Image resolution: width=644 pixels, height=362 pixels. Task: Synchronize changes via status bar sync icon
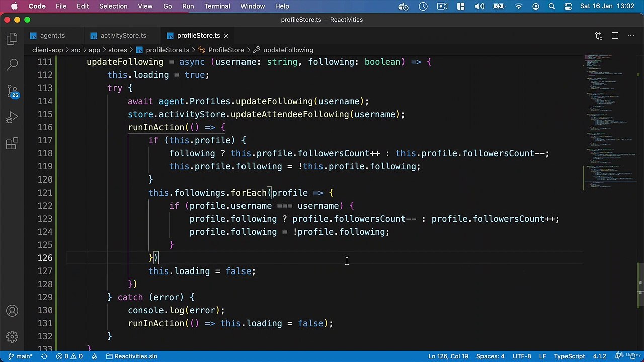click(44, 356)
